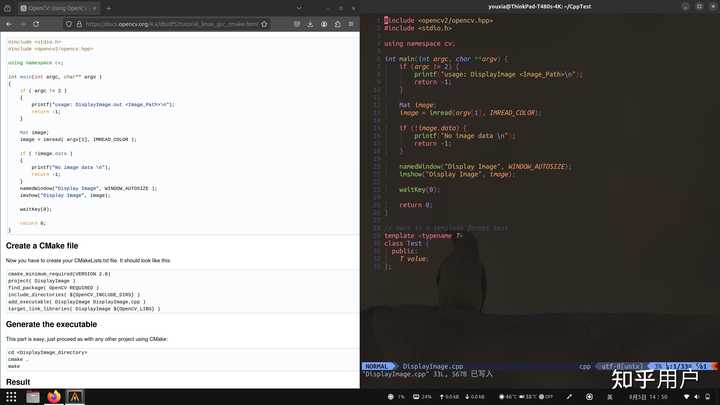Reload the OpenCV page
The image size is (720, 405).
click(36, 24)
